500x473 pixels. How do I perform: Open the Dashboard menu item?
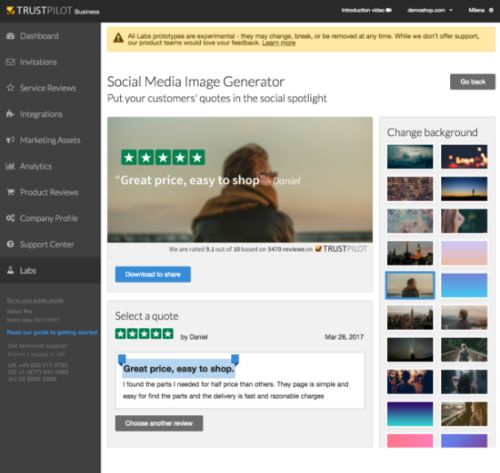click(x=50, y=36)
